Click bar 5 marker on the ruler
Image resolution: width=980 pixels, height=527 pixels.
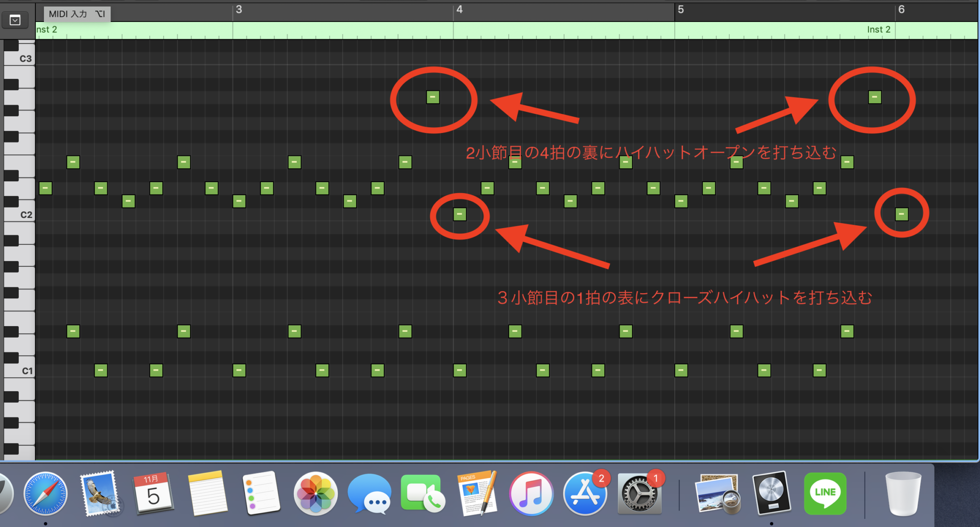680,10
